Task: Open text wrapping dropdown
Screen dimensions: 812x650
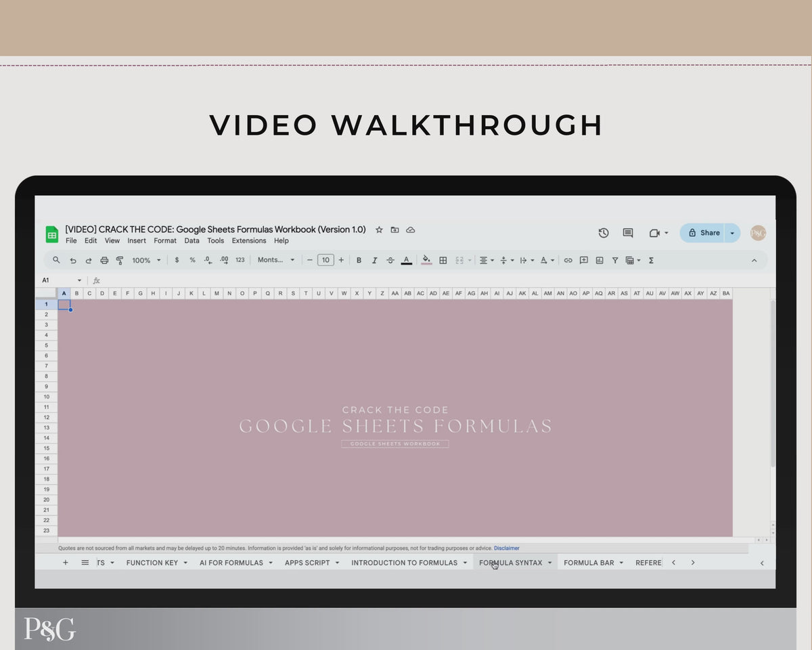Action: click(527, 260)
